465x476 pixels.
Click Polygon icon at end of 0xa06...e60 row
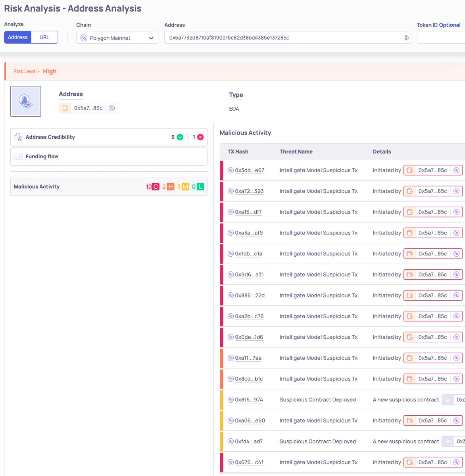pos(456,420)
